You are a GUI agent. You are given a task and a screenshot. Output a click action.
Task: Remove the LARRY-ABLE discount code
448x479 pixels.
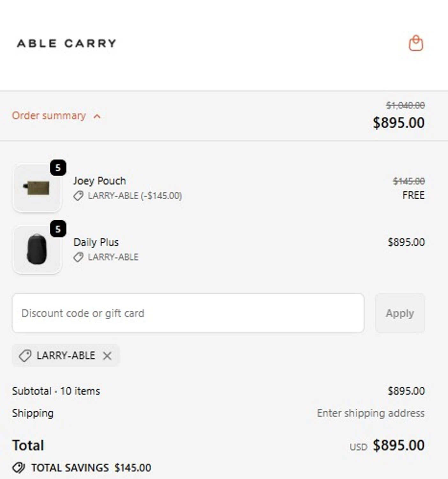pyautogui.click(x=107, y=355)
